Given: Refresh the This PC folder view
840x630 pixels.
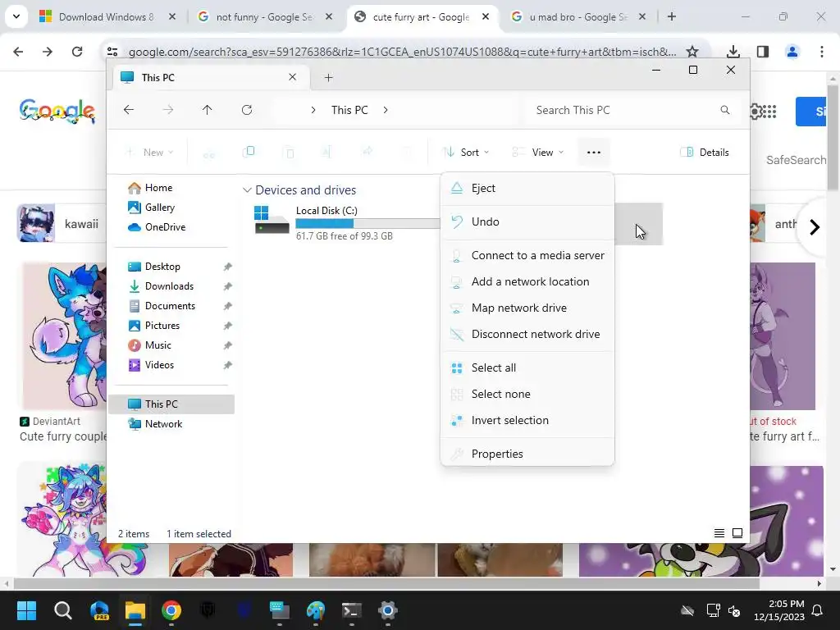Looking at the screenshot, I should coord(247,110).
